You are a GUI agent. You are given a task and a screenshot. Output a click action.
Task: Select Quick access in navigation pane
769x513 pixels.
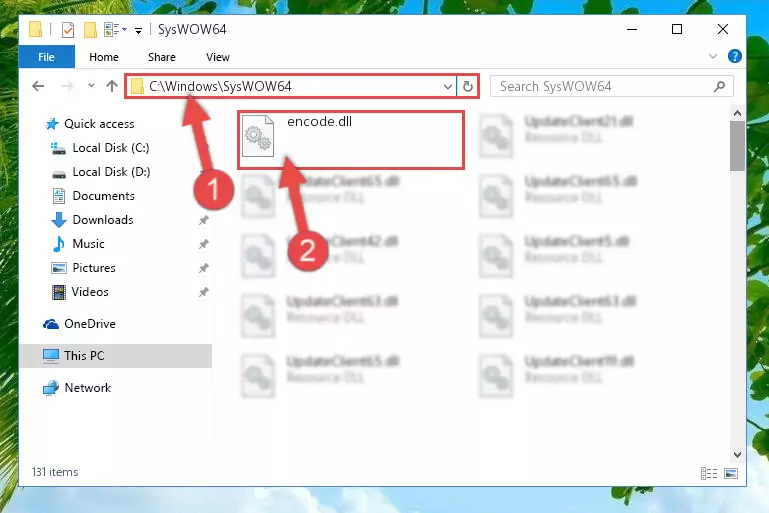tap(99, 124)
